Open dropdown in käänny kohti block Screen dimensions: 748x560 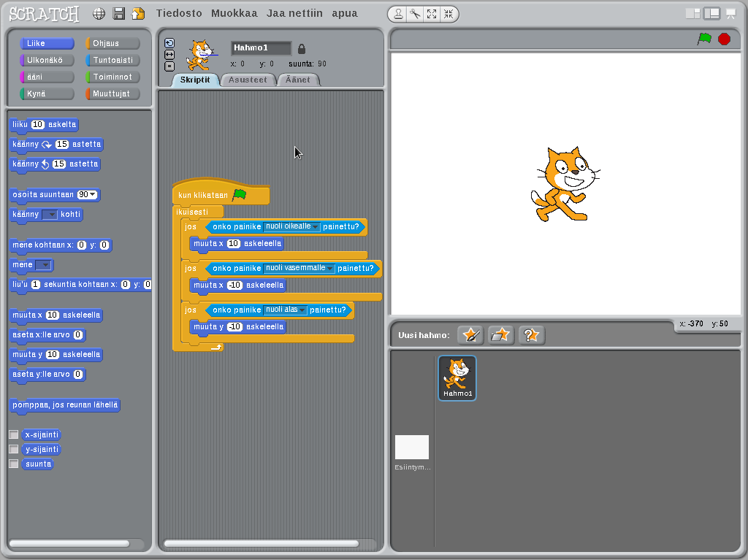click(x=50, y=215)
